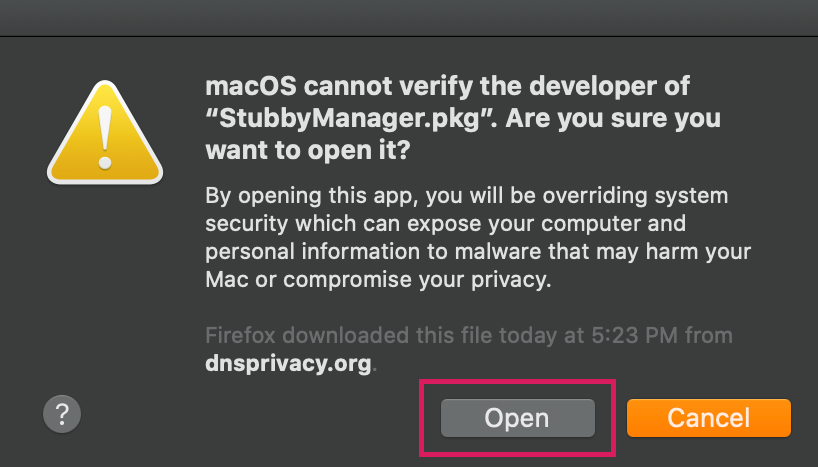Screen dimensions: 818x467
Task: Click the heading line "macOS cannot verify the developer of"
Action: (448, 86)
